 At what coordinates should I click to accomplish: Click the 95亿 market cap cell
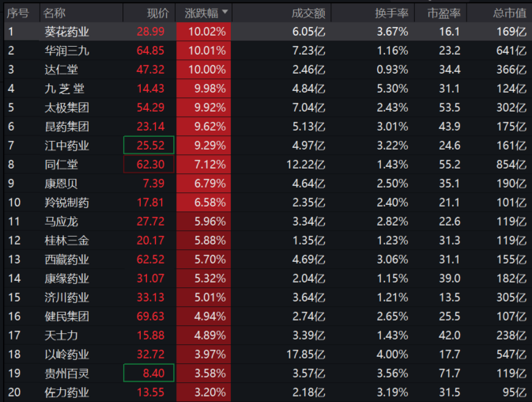point(515,393)
